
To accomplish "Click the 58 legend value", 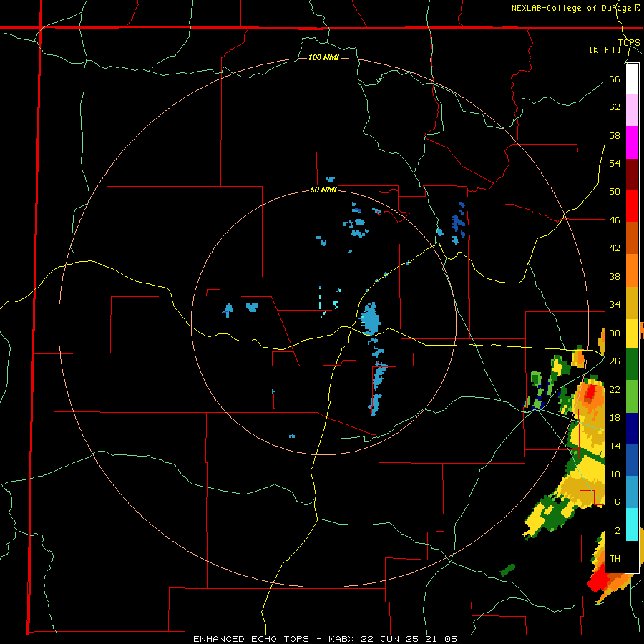I will 615,135.
